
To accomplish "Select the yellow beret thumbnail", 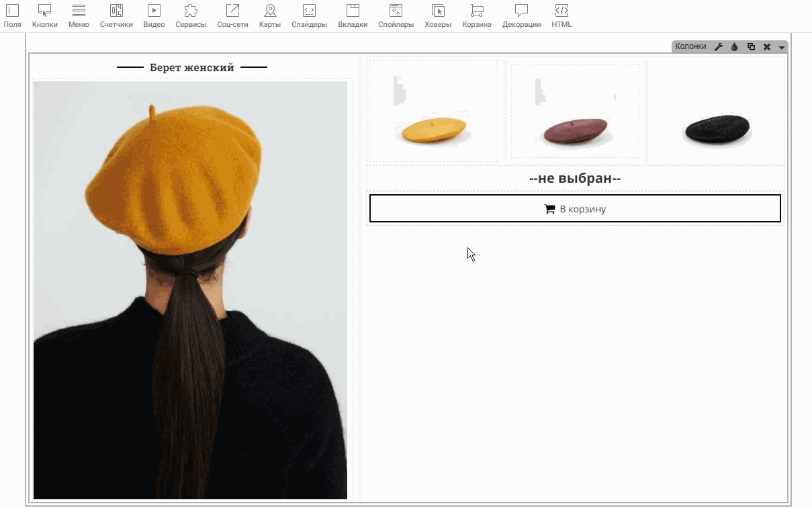I will point(434,112).
